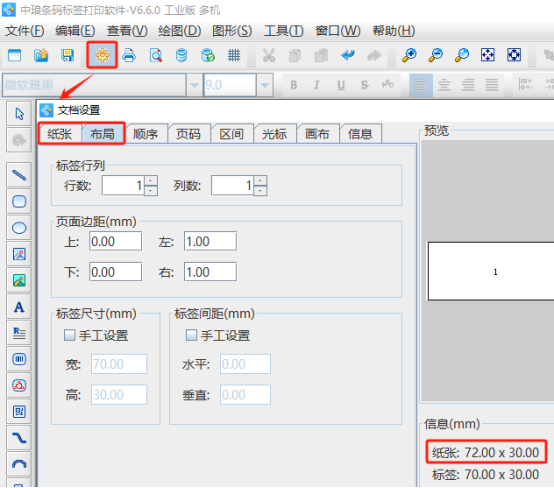Toggle the grid display icon
The width and height of the screenshot is (554, 488).
coord(234,55)
